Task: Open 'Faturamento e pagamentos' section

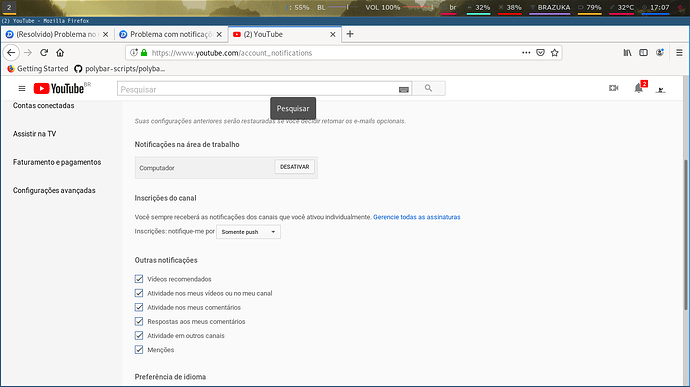Action: point(57,162)
